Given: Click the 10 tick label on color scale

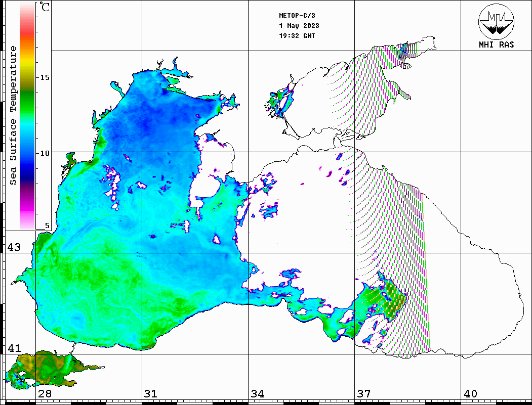Looking at the screenshot, I should 45,153.
